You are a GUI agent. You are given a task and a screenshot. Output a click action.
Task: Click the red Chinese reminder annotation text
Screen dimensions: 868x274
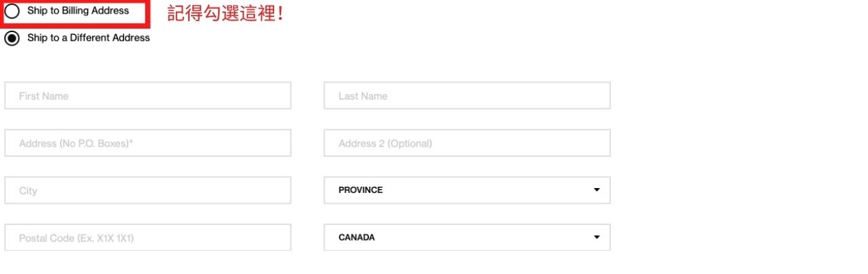pyautogui.click(x=225, y=14)
